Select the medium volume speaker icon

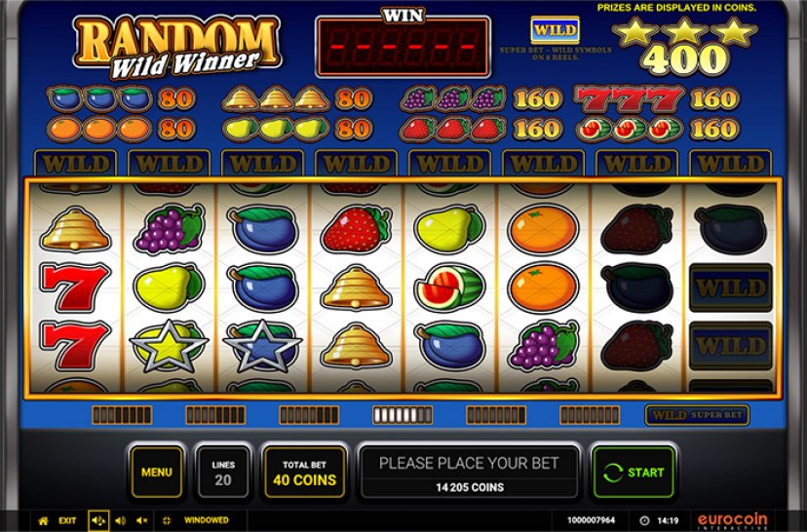(x=121, y=520)
